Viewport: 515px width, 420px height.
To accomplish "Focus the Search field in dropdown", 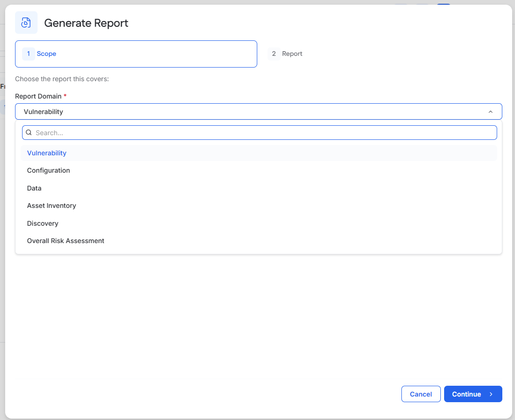I will pyautogui.click(x=260, y=133).
